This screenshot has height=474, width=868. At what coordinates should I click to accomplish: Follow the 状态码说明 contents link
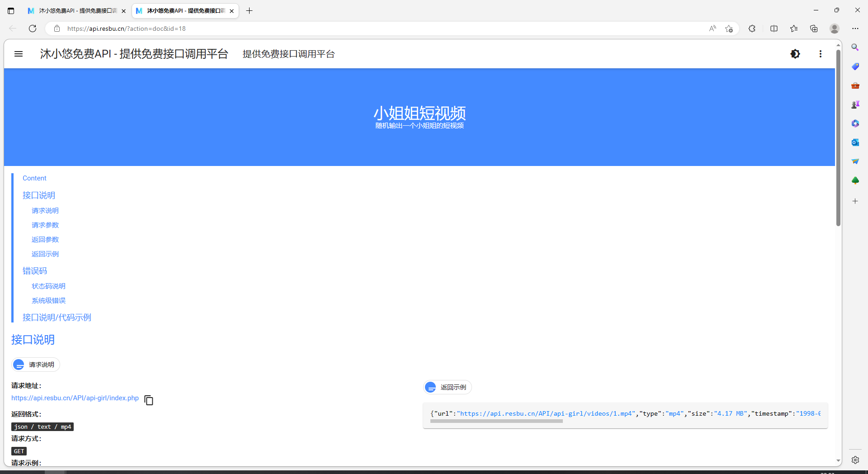pyautogui.click(x=48, y=286)
